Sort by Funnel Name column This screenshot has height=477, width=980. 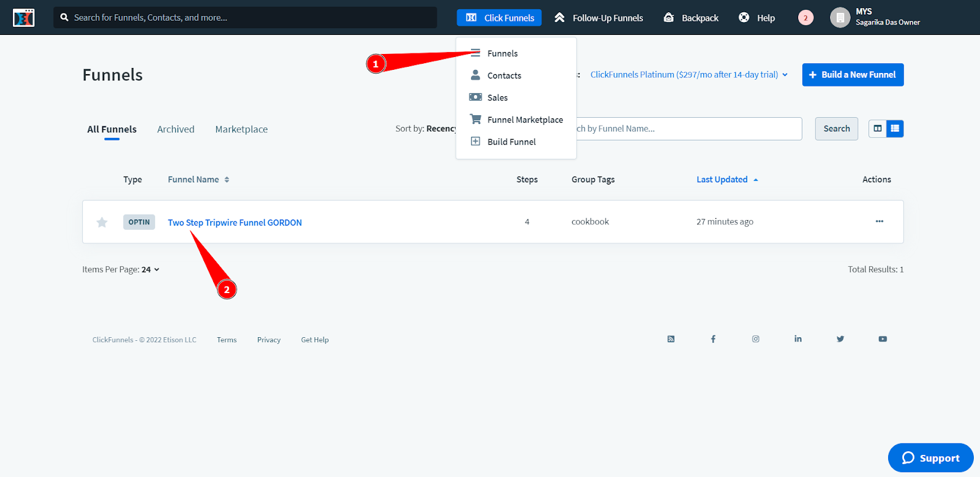click(198, 180)
